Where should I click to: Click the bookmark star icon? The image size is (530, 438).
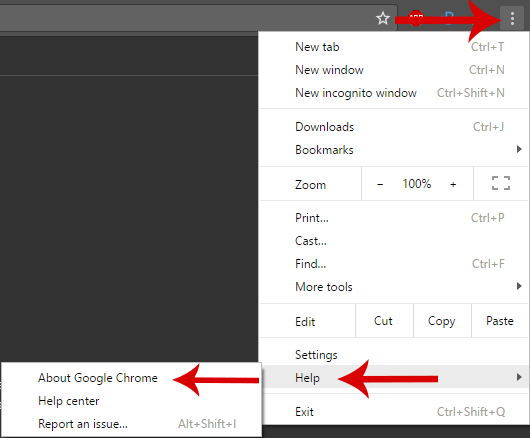383,18
